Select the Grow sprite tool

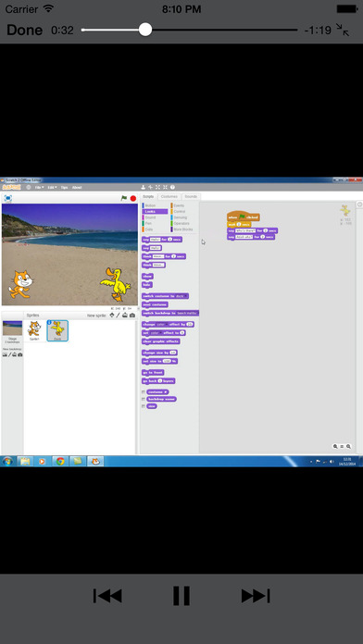point(157,187)
